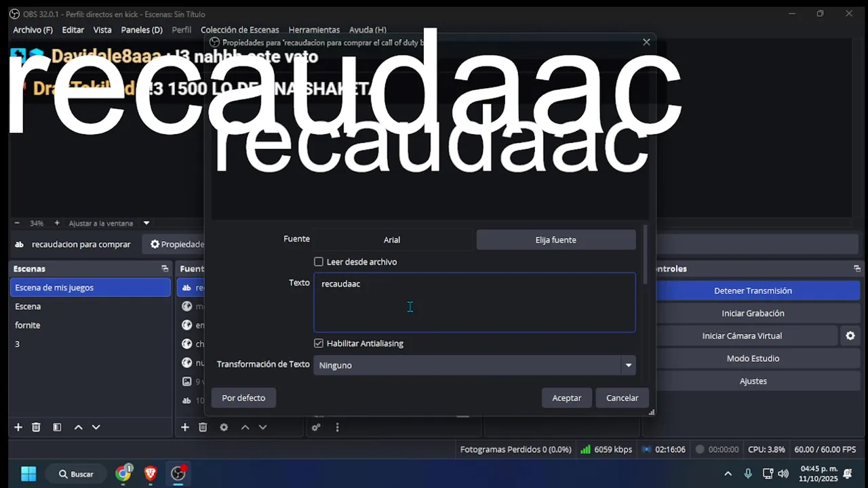Remove selected source with Fuentes trash icon
This screenshot has height=488, width=868.
click(x=203, y=427)
